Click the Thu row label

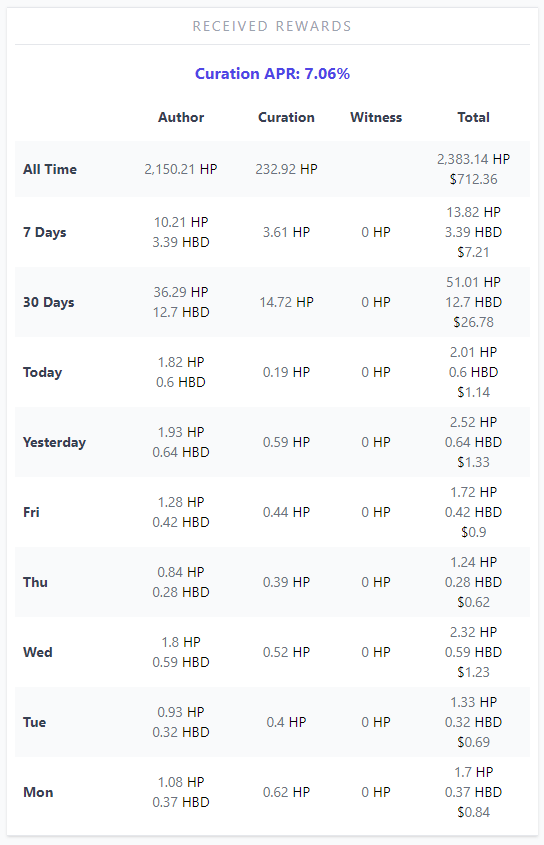[36, 582]
